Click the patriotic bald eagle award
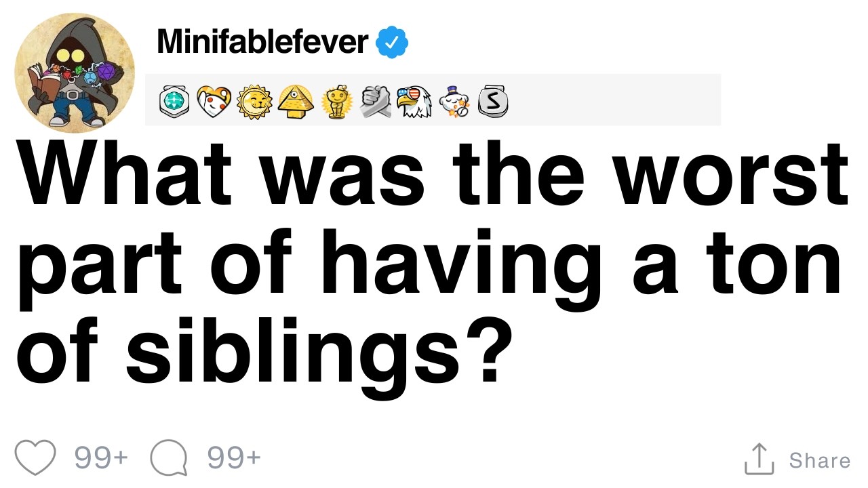 414,102
